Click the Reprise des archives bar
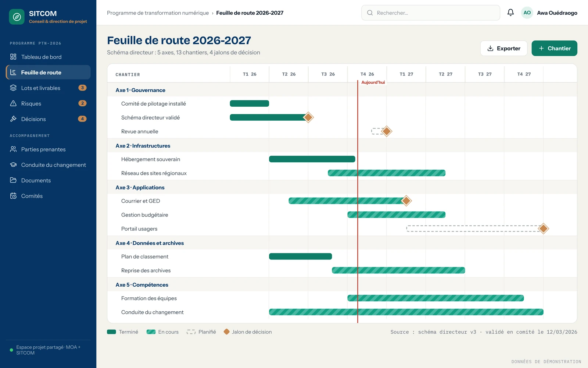Screen dimensions: 588x368 click(398, 270)
